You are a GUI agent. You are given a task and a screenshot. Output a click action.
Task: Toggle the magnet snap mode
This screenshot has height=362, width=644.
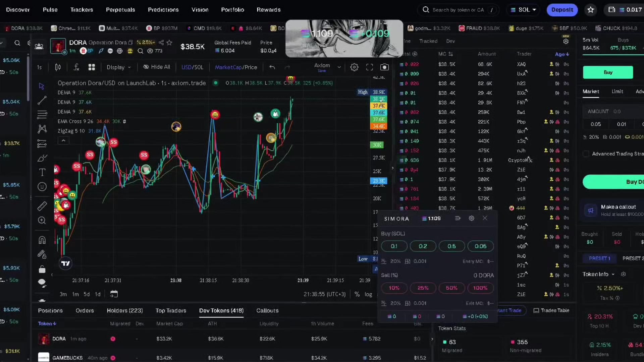pyautogui.click(x=42, y=240)
